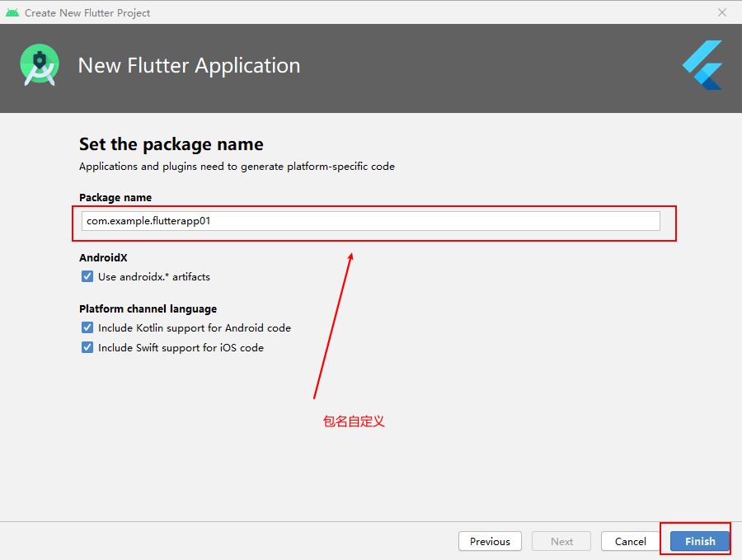
Task: Click the 'Applications and plugins need to generate' description
Action: (237, 167)
